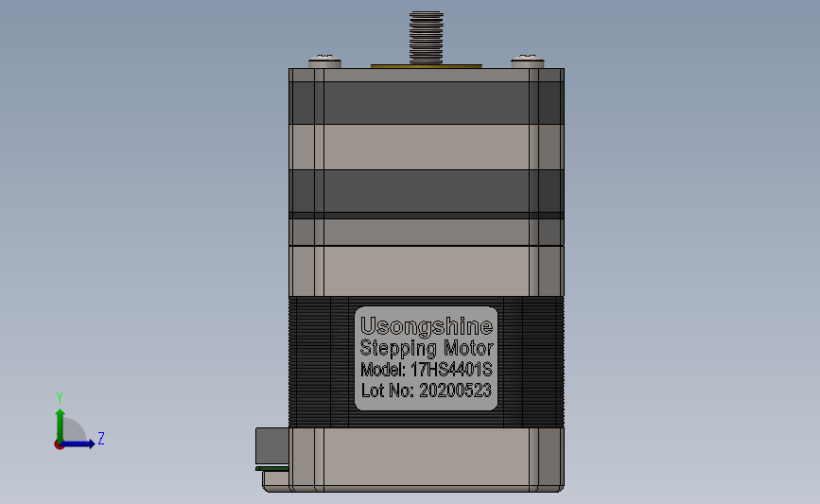Select the threaded lead screw shaft
The image size is (820, 504).
[427, 38]
